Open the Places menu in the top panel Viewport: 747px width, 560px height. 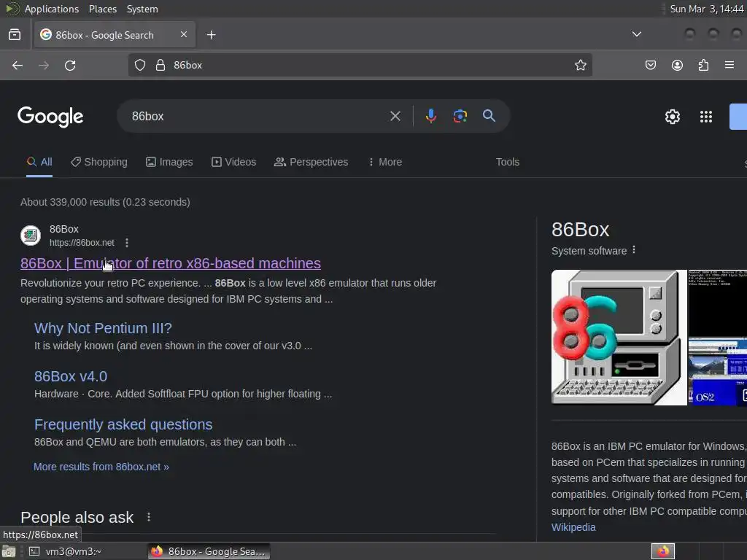[x=102, y=9]
